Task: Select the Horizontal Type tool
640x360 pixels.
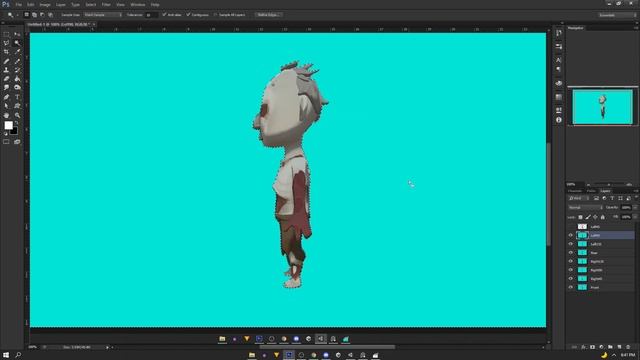Action: pyautogui.click(x=17, y=97)
